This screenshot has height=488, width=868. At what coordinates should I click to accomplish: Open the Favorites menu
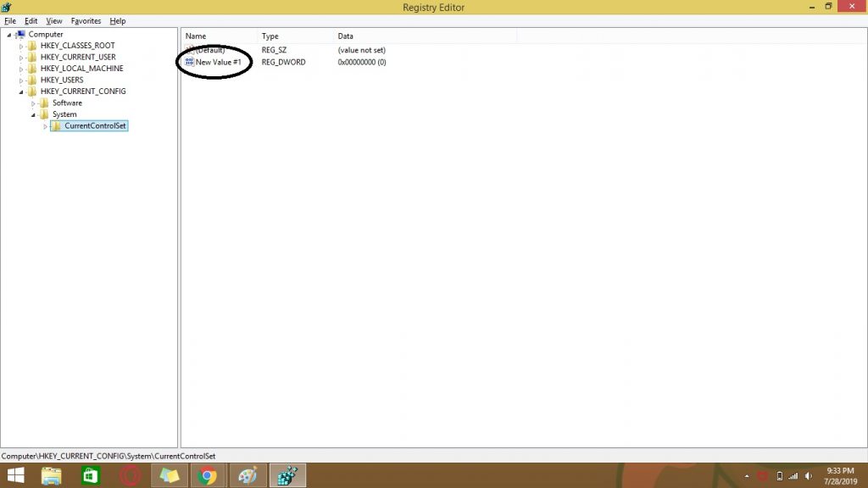click(86, 21)
